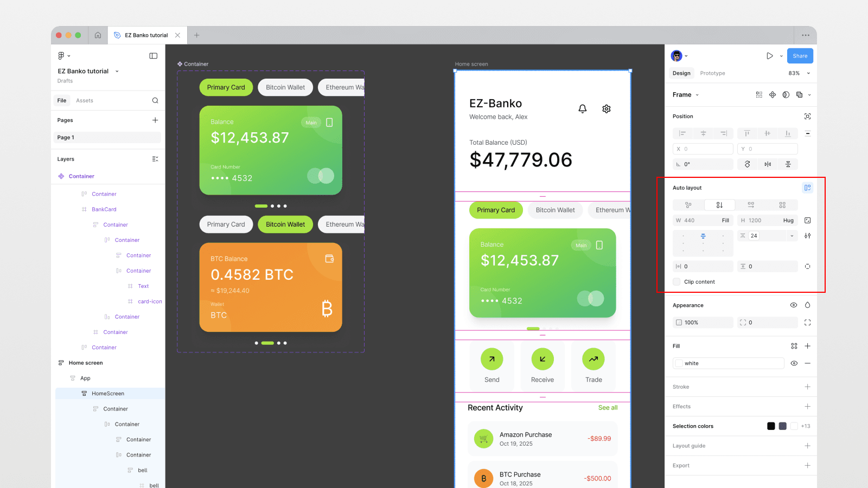Go to home icon in tab bar
This screenshot has width=868, height=488.
click(98, 35)
